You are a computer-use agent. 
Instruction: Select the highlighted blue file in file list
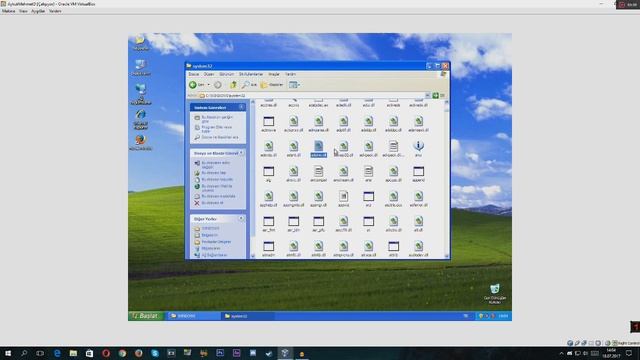318,149
